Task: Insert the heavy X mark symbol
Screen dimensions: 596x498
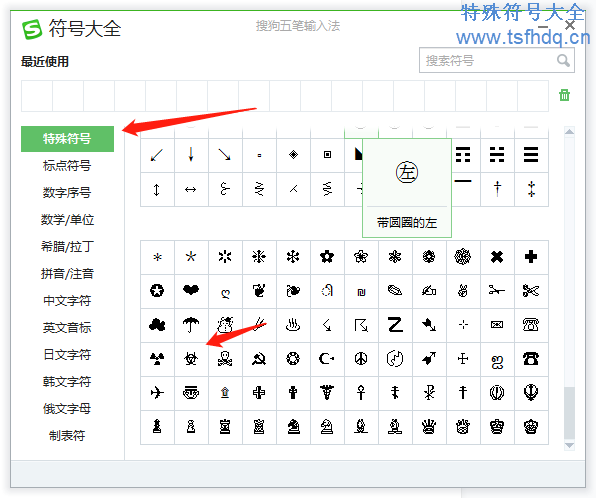Action: (x=497, y=257)
